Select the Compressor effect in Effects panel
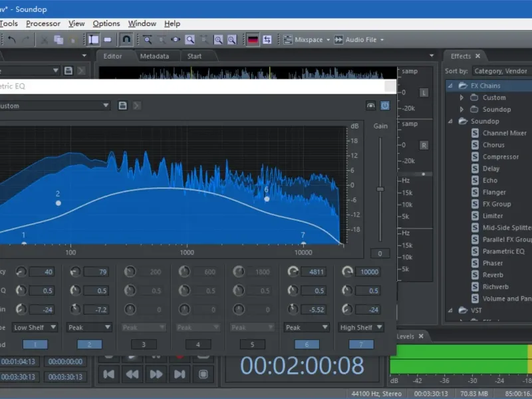Viewport: 532px width, 399px height. click(x=500, y=157)
